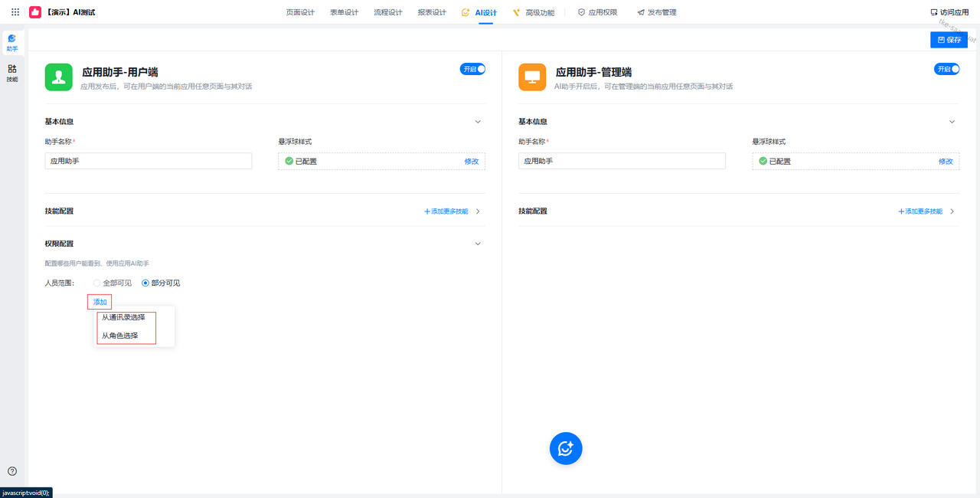Click 修改 link in 用户端 悬浮球样式
The height and width of the screenshot is (498, 980).
(x=471, y=162)
